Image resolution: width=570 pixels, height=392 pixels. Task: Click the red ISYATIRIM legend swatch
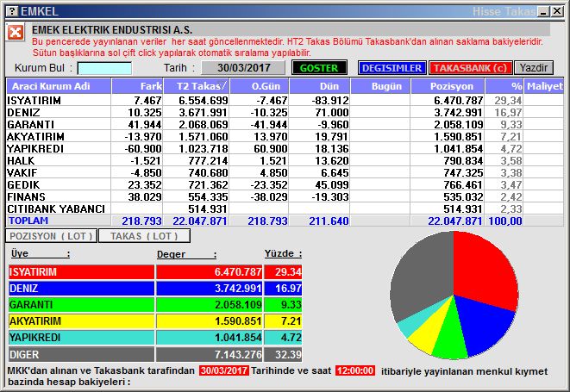pos(80,272)
